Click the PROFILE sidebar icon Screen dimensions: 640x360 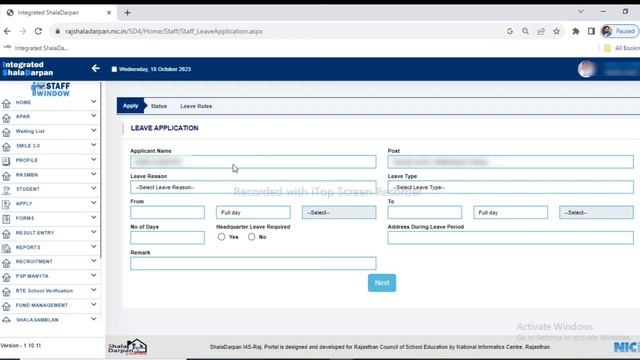pos(6,161)
